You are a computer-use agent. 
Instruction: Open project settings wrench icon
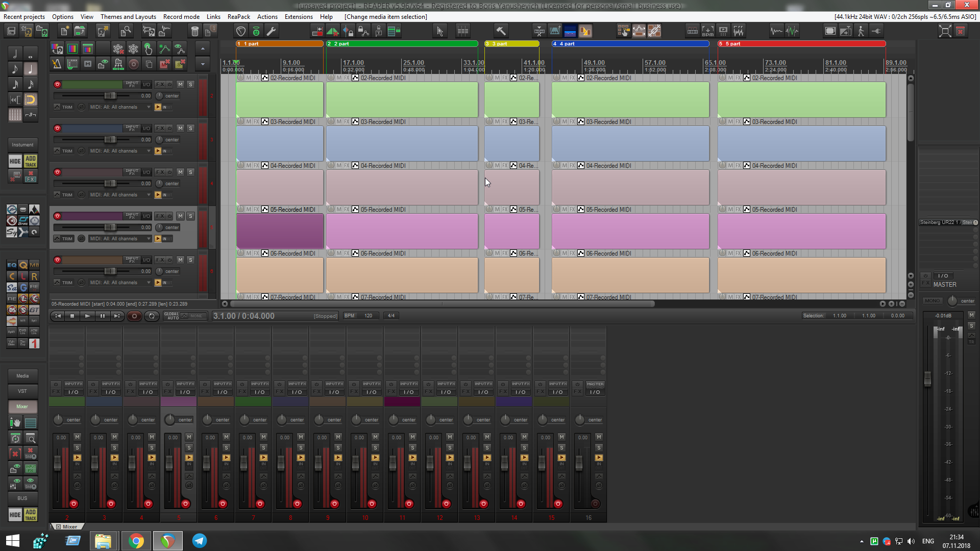pyautogui.click(x=272, y=31)
